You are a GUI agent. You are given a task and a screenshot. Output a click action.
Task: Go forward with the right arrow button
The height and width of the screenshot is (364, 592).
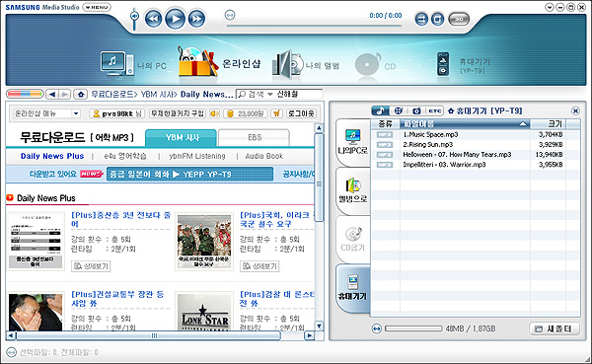tap(64, 94)
